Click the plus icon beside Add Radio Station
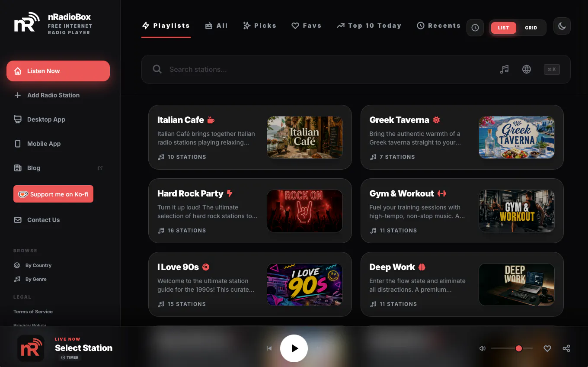This screenshot has width=588, height=367. pyautogui.click(x=18, y=95)
